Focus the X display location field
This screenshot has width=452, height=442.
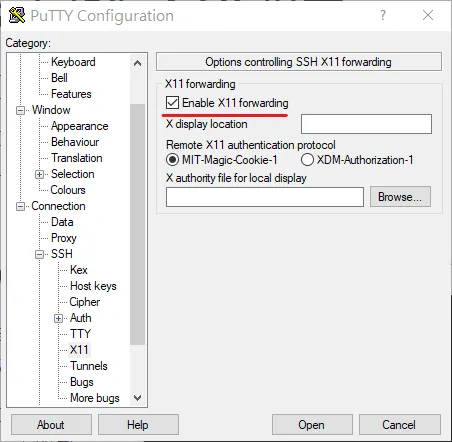tap(366, 124)
